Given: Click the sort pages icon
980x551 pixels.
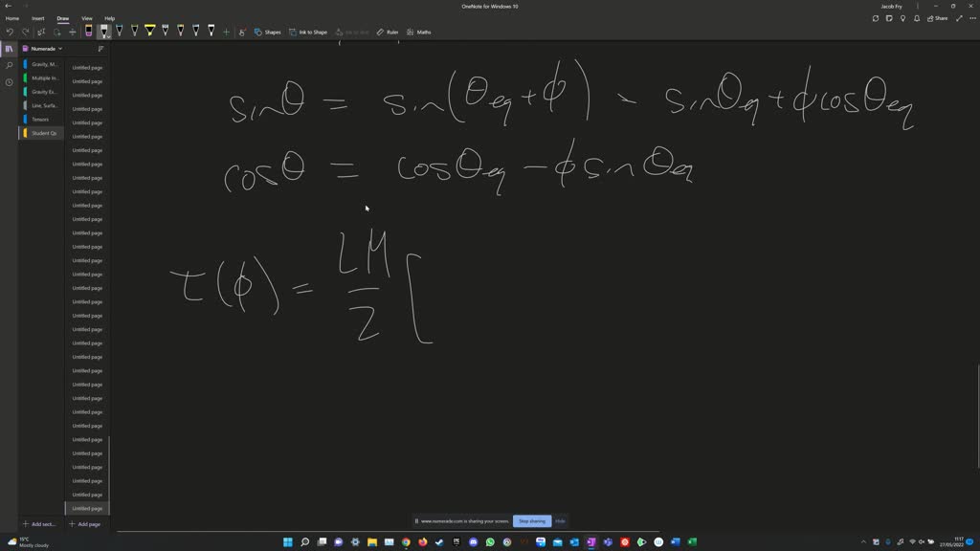Looking at the screenshot, I should (100, 49).
